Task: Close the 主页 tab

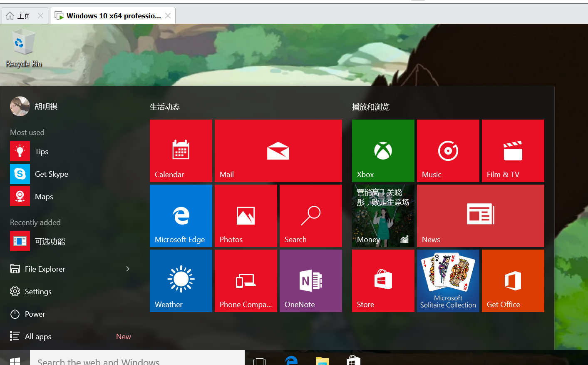Action: click(x=40, y=16)
